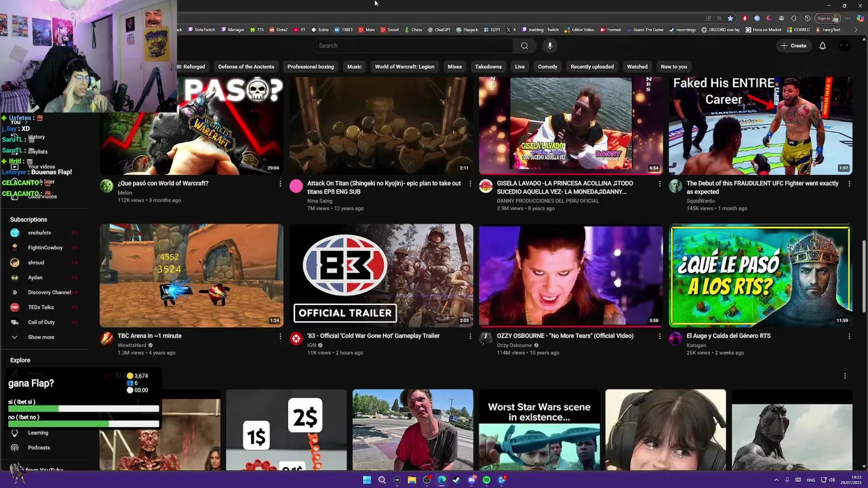868x488 pixels.
Task: Select the 'Recently uploaded' filter chip
Action: pos(592,66)
